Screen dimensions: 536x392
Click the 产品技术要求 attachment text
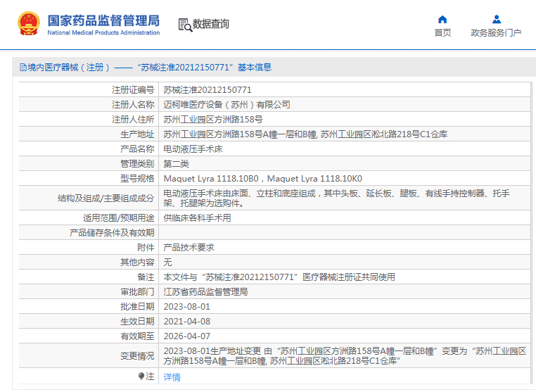189,247
